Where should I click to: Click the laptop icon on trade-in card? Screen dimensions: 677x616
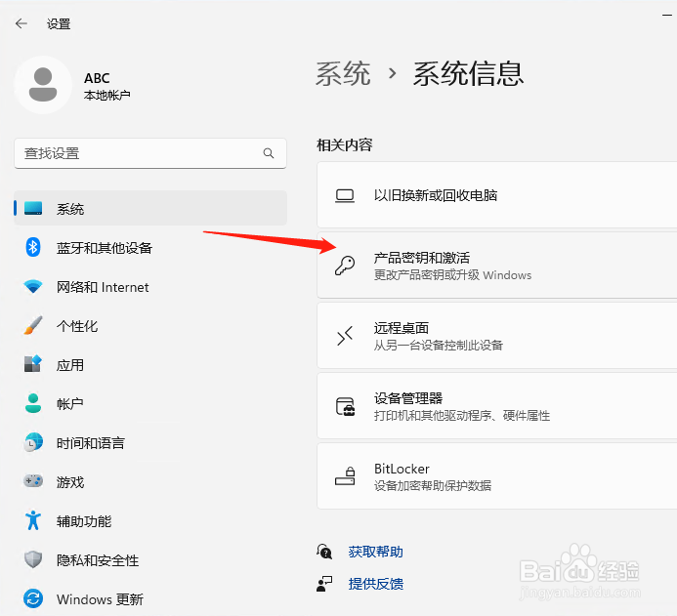pos(345,195)
